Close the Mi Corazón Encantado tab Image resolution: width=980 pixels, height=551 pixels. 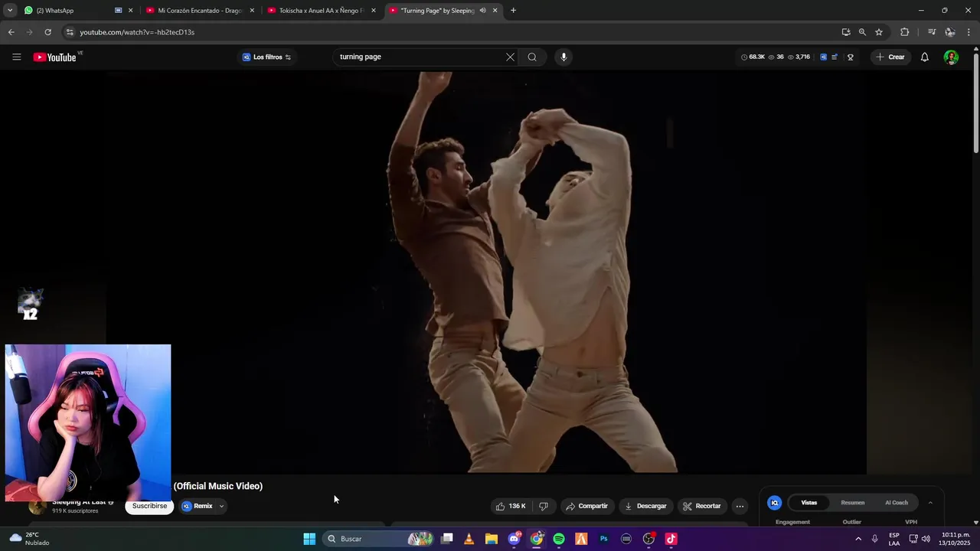point(252,11)
